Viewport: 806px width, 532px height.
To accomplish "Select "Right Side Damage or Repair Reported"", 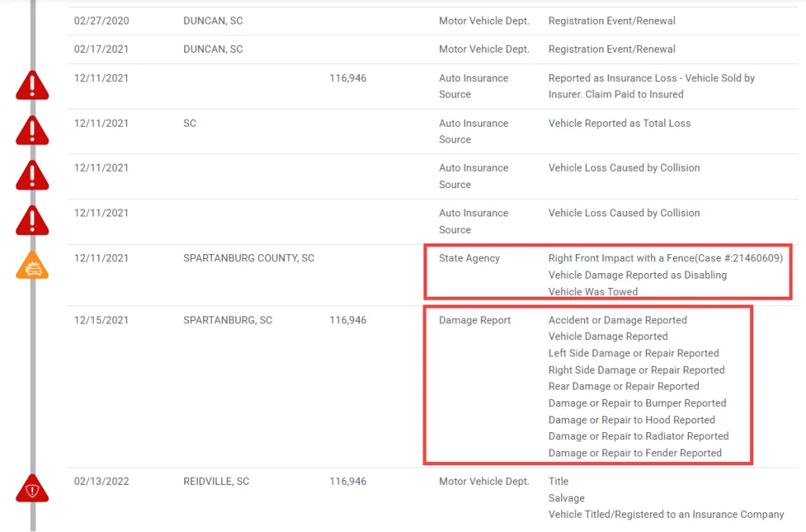I will (x=636, y=370).
